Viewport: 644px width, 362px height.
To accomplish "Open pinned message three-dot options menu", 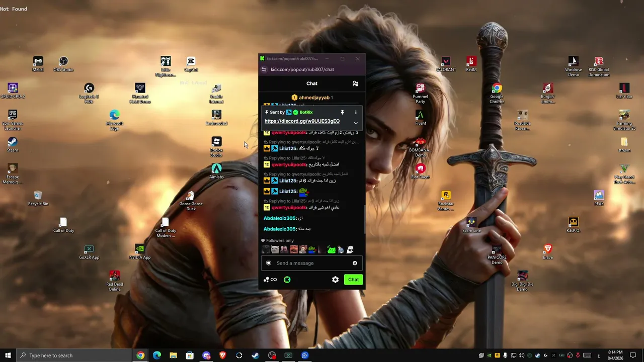I will (x=356, y=112).
